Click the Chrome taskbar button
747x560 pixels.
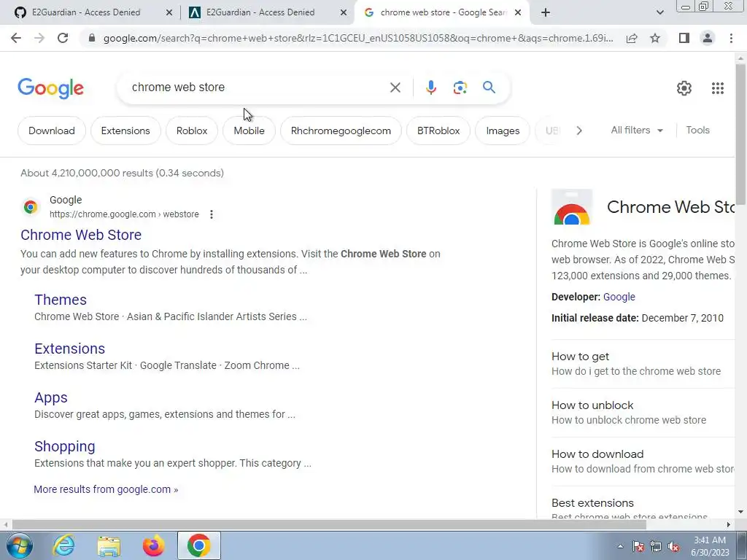[198, 545]
